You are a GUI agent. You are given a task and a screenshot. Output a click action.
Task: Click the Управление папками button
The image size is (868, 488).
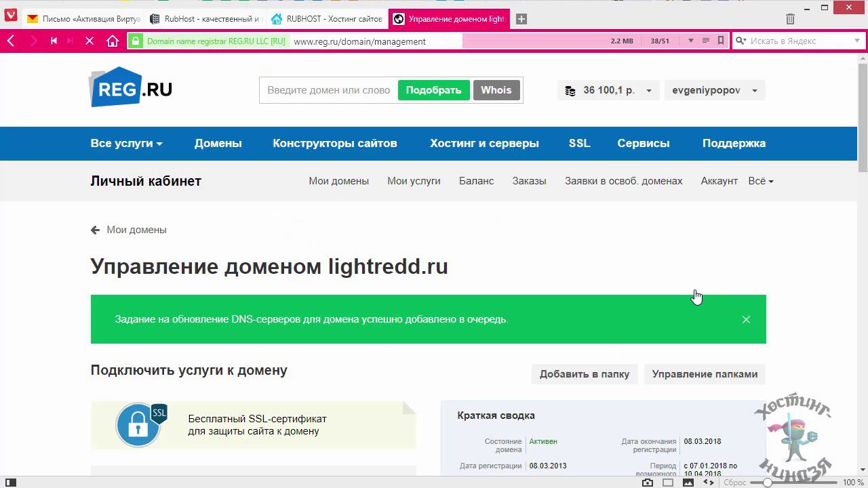click(705, 374)
